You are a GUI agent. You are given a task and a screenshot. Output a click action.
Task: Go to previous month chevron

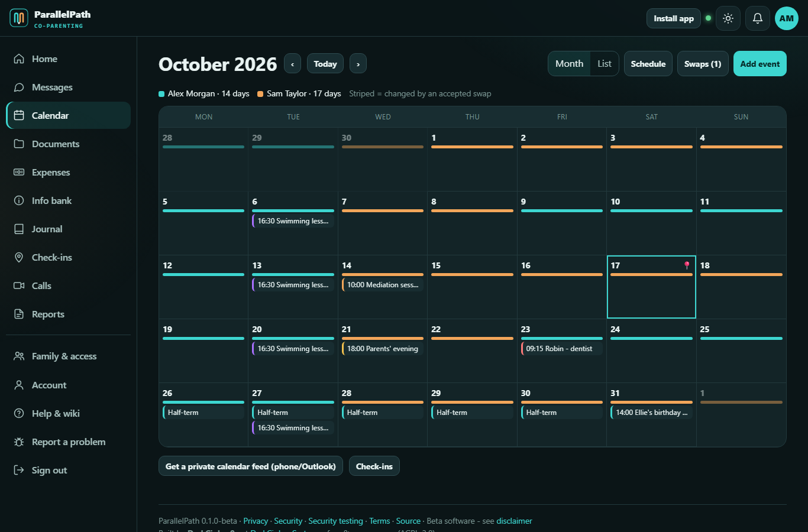292,64
